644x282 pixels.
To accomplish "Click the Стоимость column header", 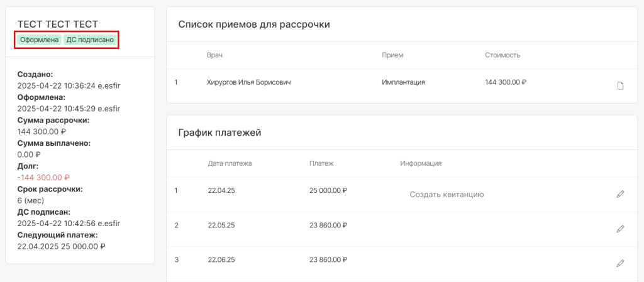I will click(502, 55).
